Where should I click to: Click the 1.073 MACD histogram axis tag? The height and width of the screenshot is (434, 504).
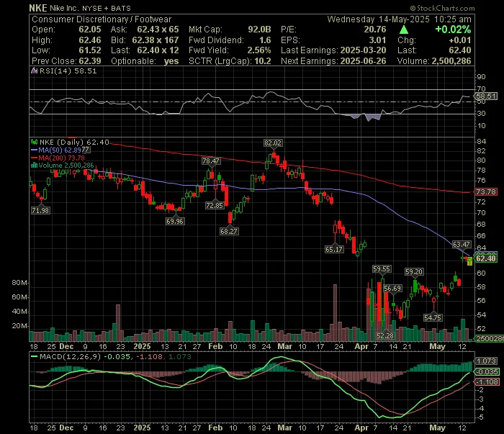(486, 361)
